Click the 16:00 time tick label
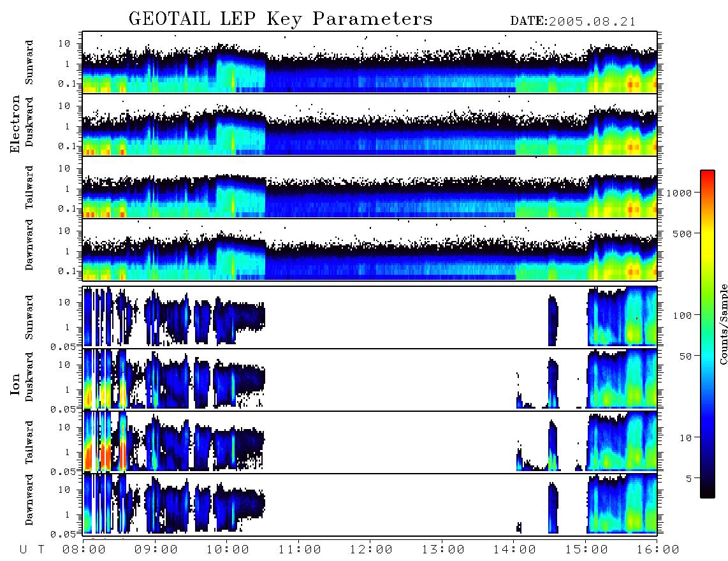The height and width of the screenshot is (561, 728). pos(657,550)
